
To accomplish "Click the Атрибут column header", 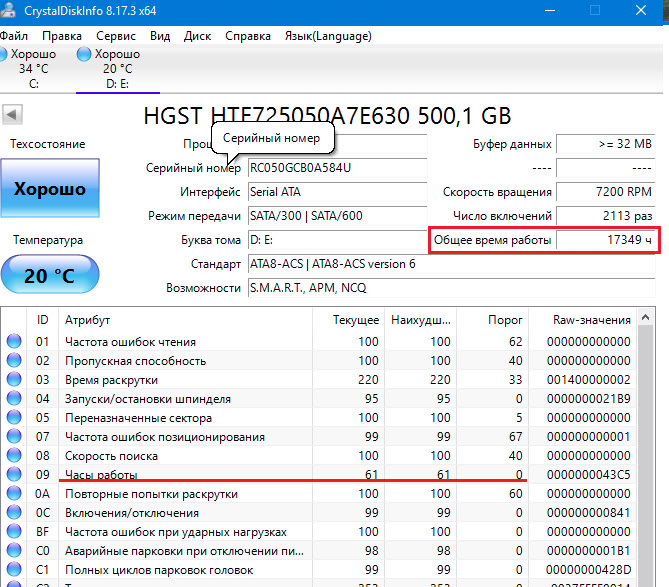I will tap(185, 320).
